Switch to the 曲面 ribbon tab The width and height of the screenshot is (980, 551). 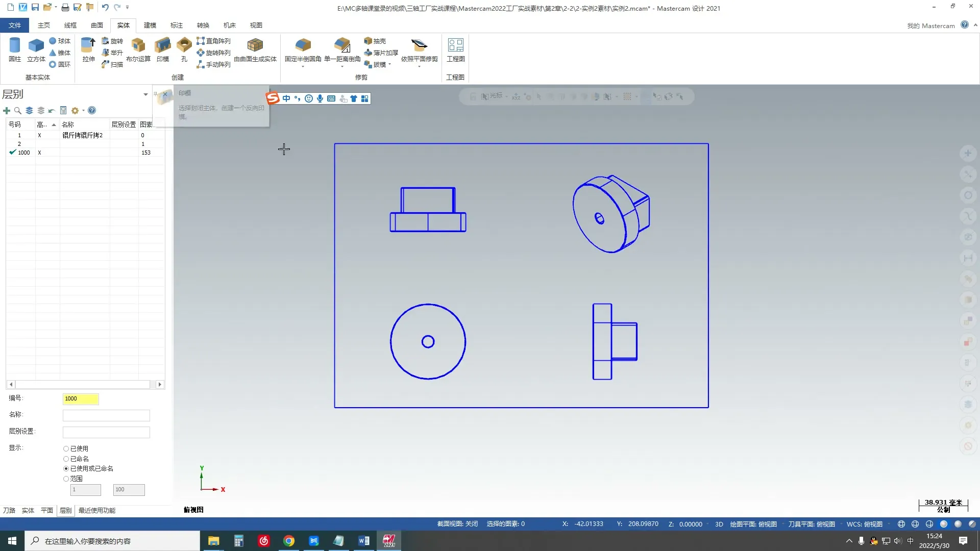pos(96,25)
